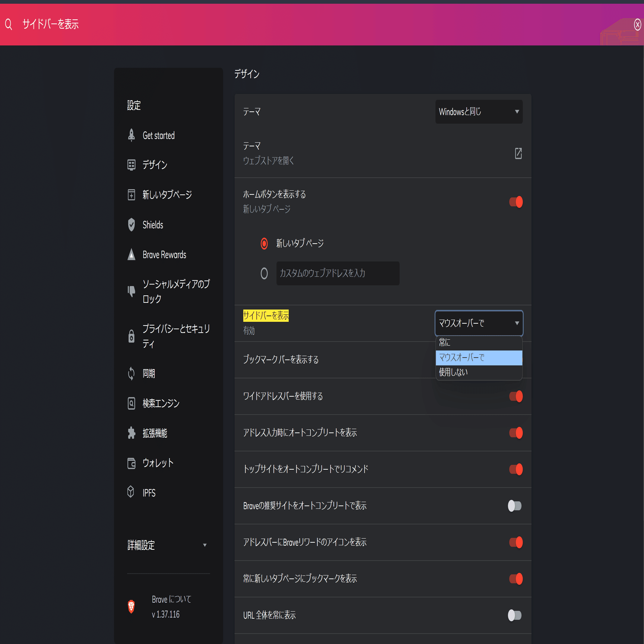Click the Get started rocket icon
This screenshot has height=644, width=644.
[x=131, y=135]
